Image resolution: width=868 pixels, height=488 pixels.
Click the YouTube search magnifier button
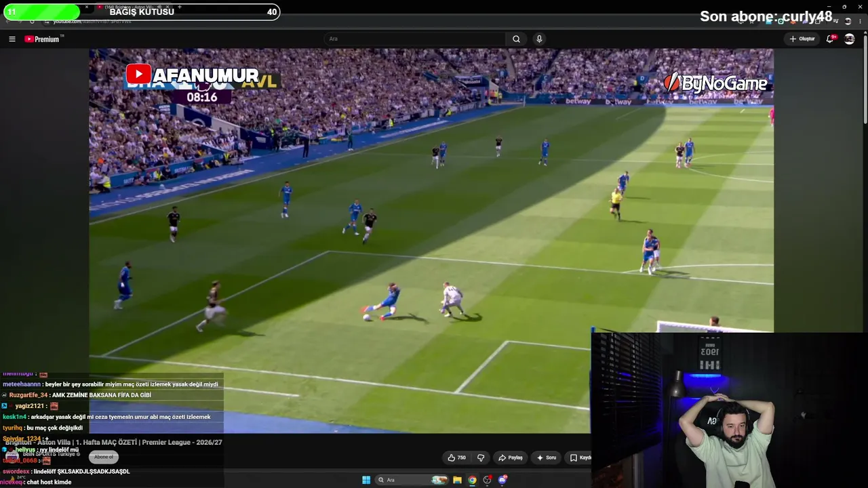click(516, 39)
